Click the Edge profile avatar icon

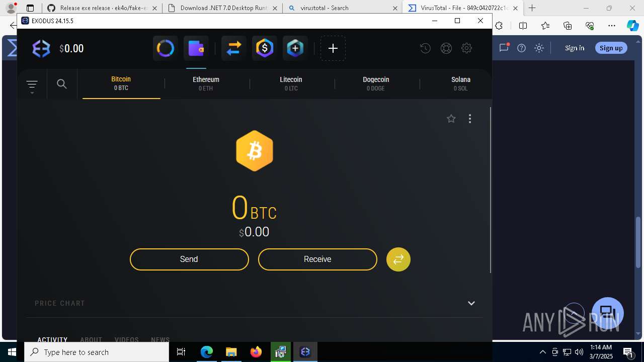pos(11,8)
